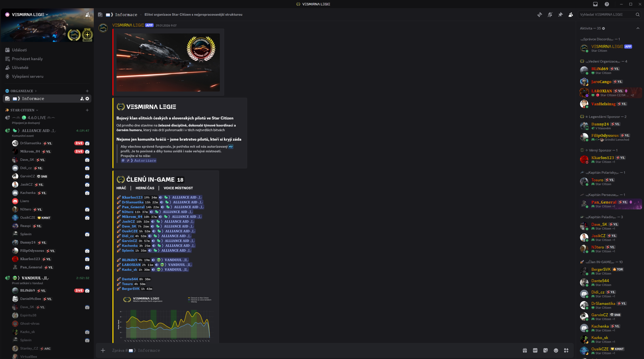Open the emoji picker
This screenshot has width=644, height=359.
coord(556,350)
